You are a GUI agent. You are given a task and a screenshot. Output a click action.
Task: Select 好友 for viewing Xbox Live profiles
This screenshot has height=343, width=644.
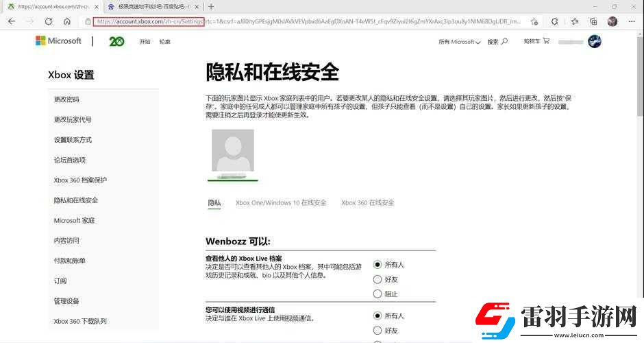click(377, 279)
